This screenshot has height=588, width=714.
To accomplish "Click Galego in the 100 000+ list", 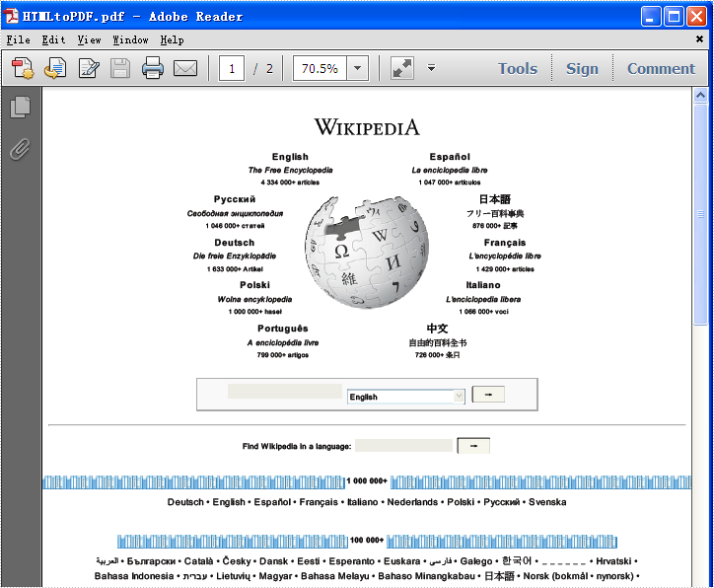I will click(x=476, y=561).
